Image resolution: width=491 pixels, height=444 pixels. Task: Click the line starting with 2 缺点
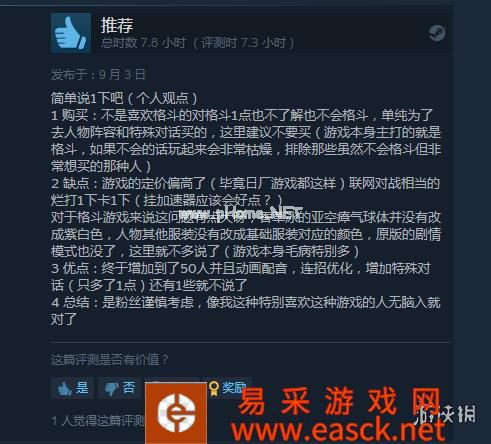[245, 183]
